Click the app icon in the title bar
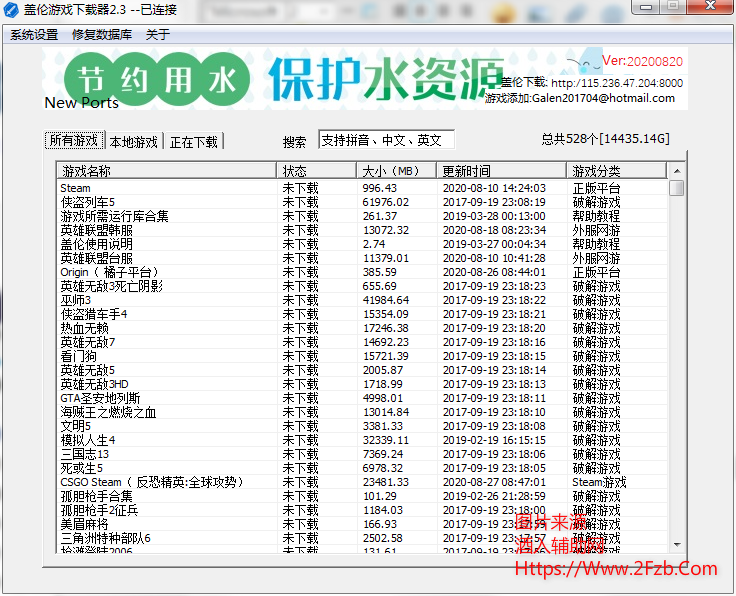Image resolution: width=736 pixels, height=596 pixels. pyautogui.click(x=11, y=10)
